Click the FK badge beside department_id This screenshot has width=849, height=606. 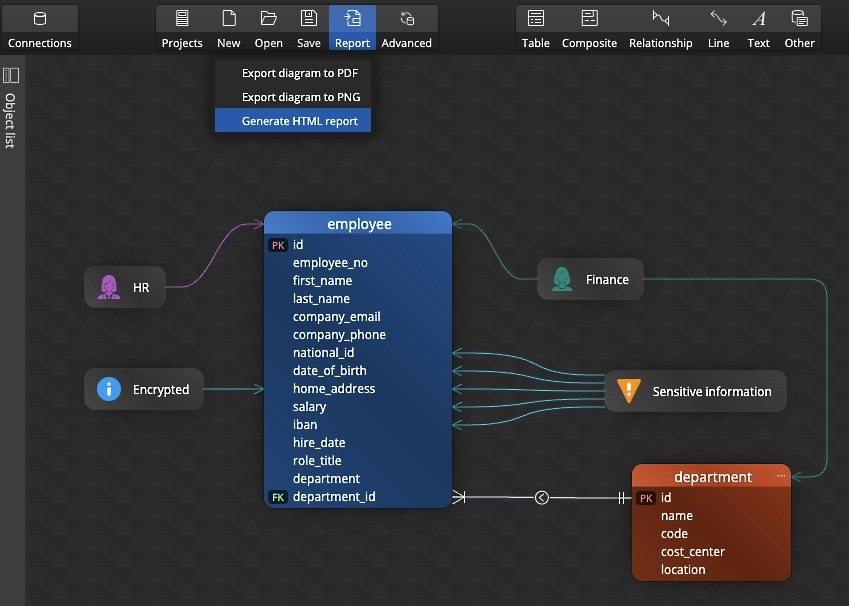click(x=278, y=497)
